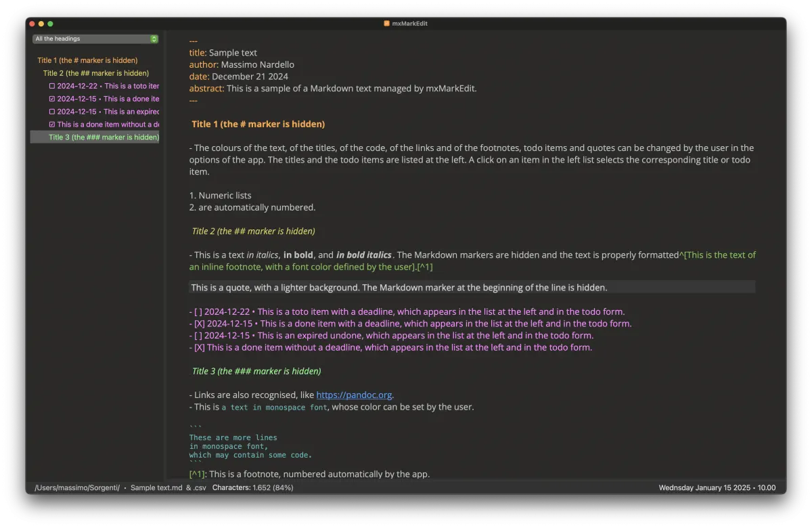Click the 'a text in monospace font' inline code
Screen dimensions: 812x528
pyautogui.click(x=275, y=408)
